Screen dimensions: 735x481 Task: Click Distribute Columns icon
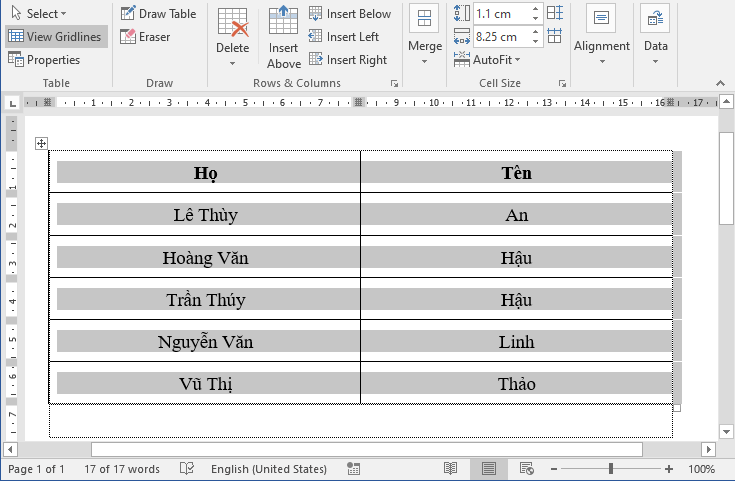pyautogui.click(x=555, y=36)
